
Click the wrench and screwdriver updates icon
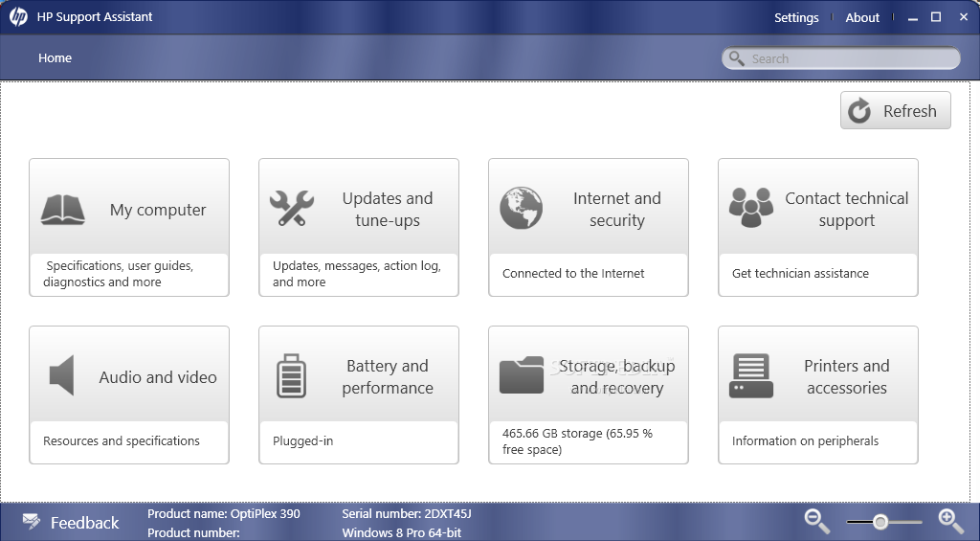point(292,209)
